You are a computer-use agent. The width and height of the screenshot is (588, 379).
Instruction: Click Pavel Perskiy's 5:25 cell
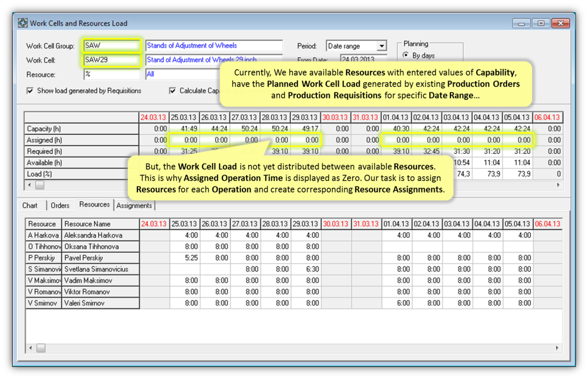pos(185,258)
